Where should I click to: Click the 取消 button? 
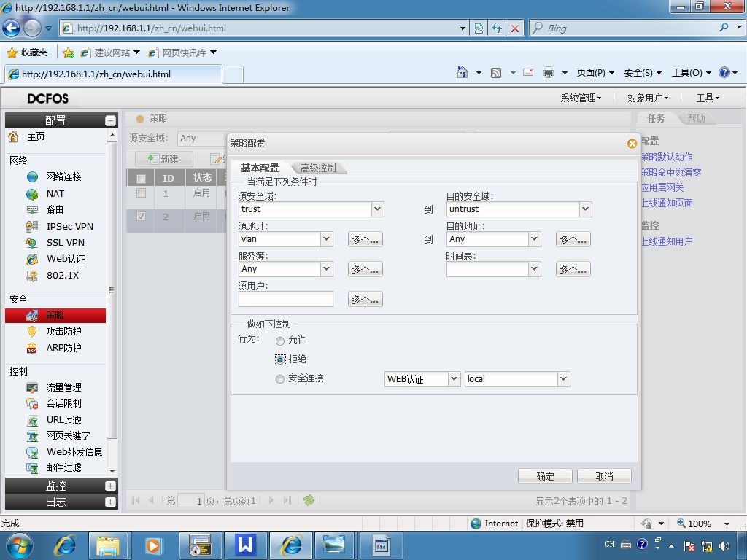[x=604, y=476]
